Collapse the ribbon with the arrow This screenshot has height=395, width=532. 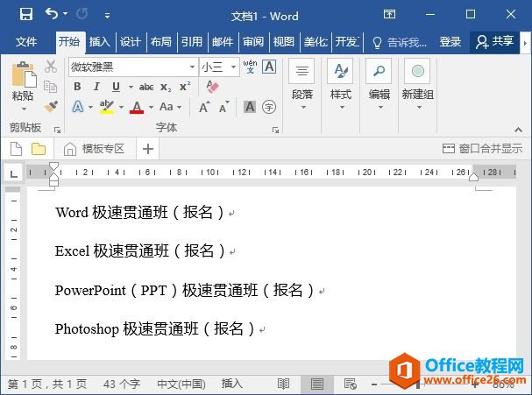tap(518, 130)
